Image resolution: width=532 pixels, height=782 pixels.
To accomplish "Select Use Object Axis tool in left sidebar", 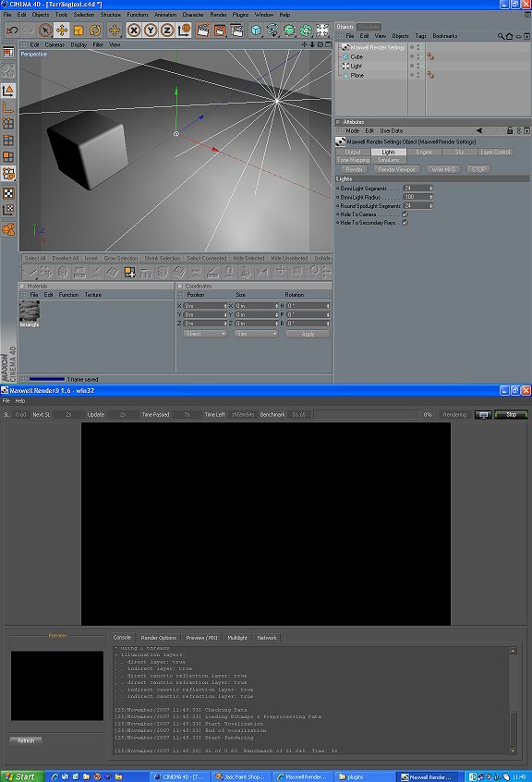I will 8,107.
